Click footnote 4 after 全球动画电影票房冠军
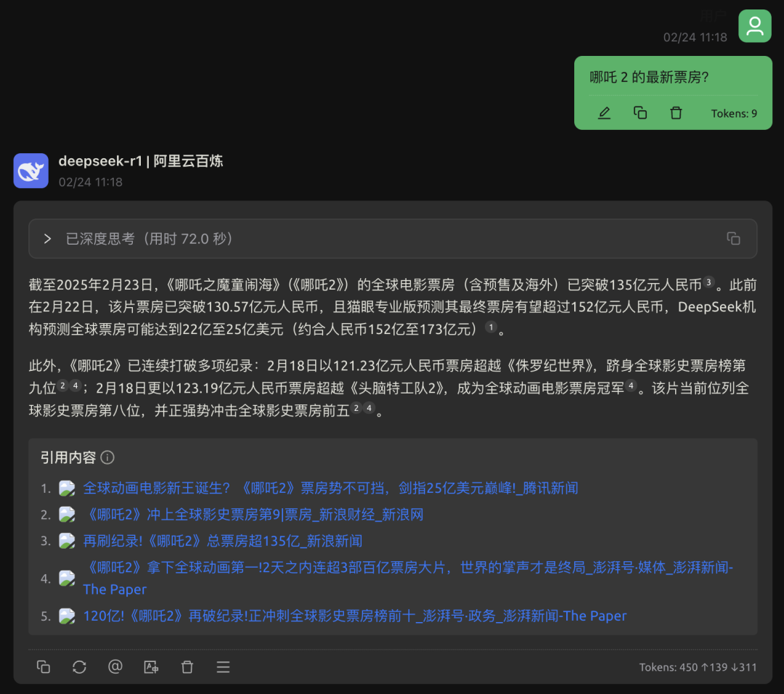784x694 pixels. click(x=631, y=385)
